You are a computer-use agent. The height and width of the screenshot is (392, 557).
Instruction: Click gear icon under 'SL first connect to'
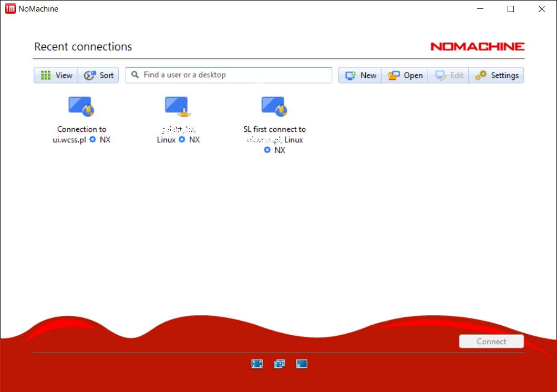(267, 150)
